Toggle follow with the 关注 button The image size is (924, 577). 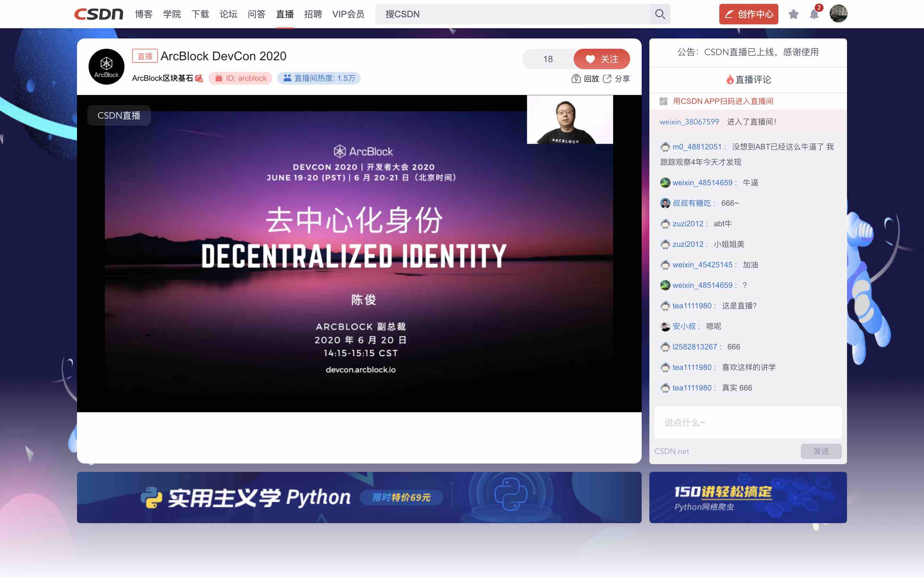click(x=601, y=59)
